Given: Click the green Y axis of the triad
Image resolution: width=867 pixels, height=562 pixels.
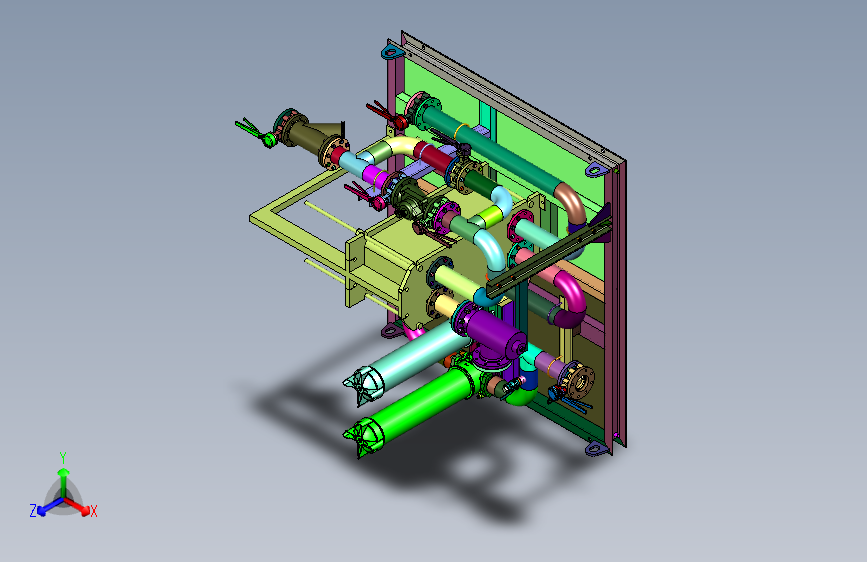Looking at the screenshot, I should (x=64, y=482).
